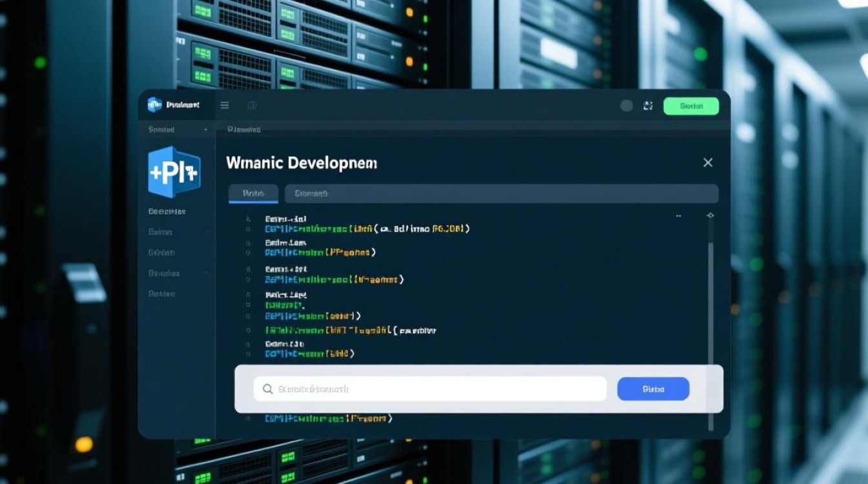This screenshot has width=868, height=484.
Task: Click the magnifier icon in the search bar
Action: pos(267,389)
